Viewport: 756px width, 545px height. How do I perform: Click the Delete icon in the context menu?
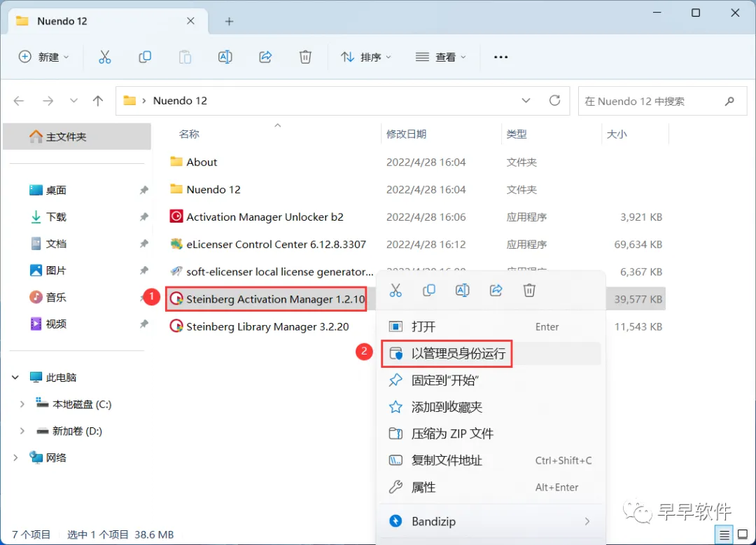coord(529,290)
